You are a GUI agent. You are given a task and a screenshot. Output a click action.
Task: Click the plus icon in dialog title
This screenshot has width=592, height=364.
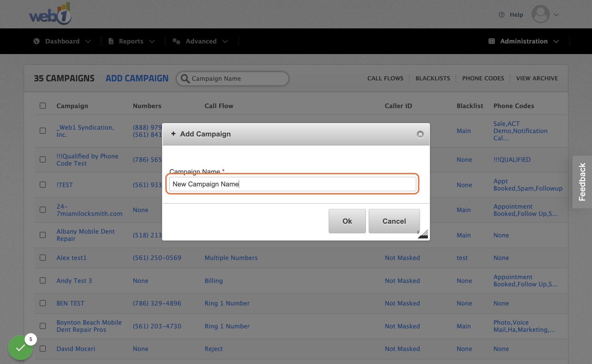pos(173,134)
